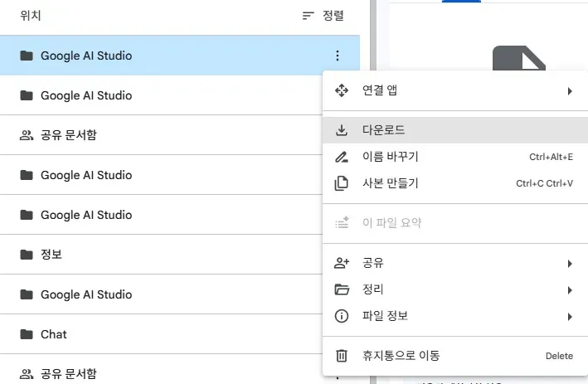Click the info circle icon beside 파일 정보
This screenshot has height=384, width=588.
click(341, 316)
